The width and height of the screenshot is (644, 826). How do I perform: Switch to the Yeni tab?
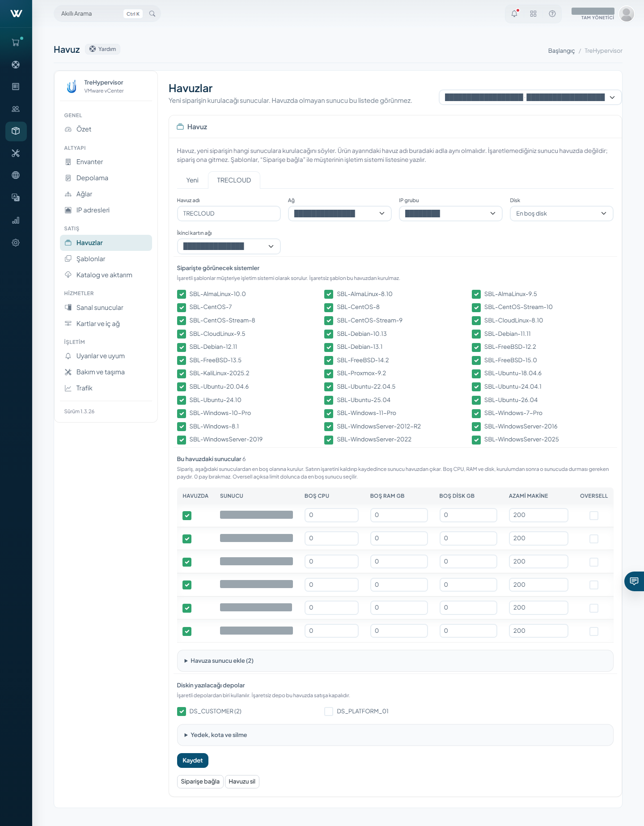pyautogui.click(x=192, y=180)
